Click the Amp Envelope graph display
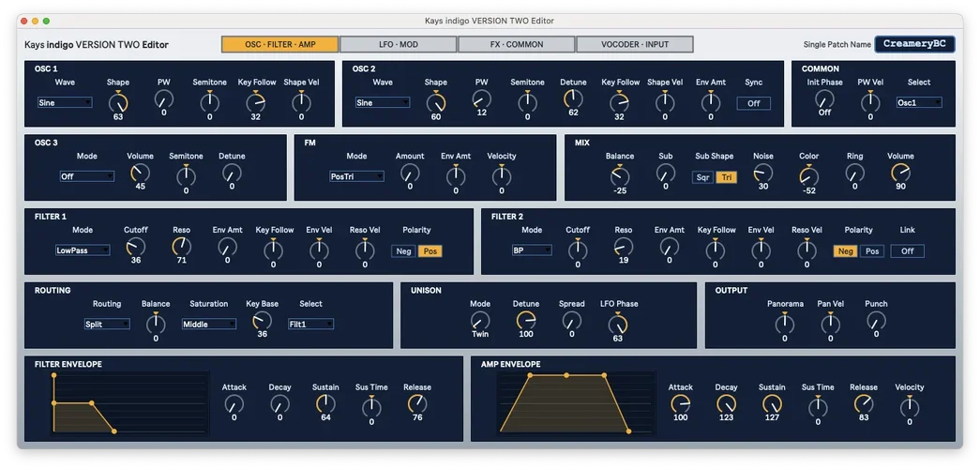The width and height of the screenshot is (980, 469). tap(576, 402)
